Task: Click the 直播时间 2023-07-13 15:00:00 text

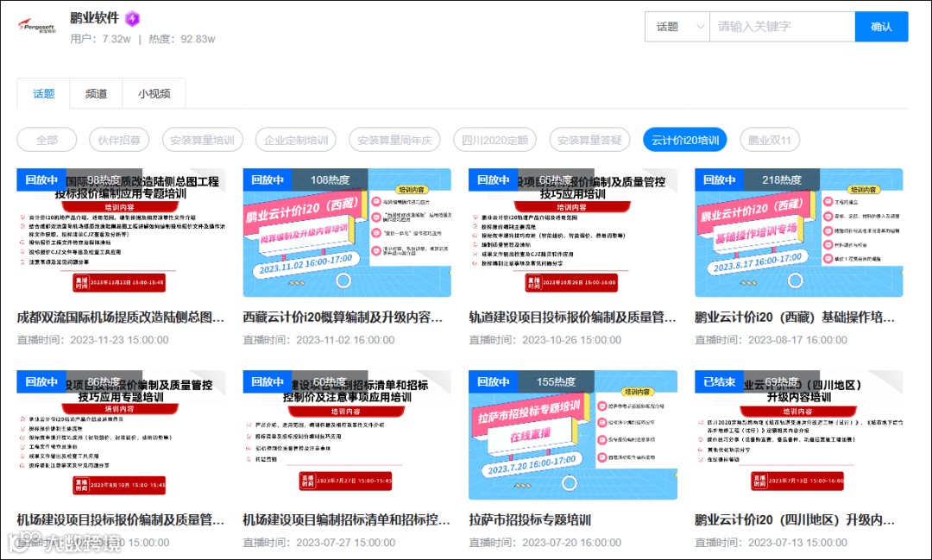Action: tap(771, 542)
